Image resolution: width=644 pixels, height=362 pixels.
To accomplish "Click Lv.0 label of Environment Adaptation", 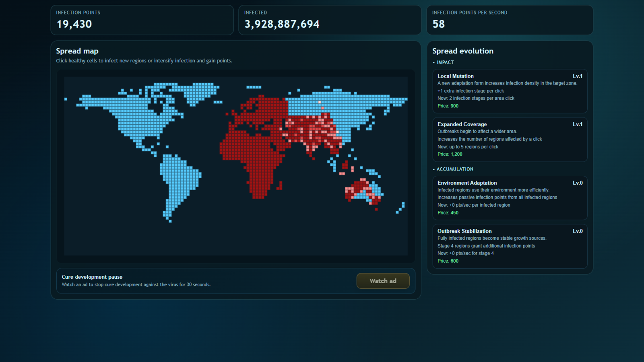I will pos(578,183).
